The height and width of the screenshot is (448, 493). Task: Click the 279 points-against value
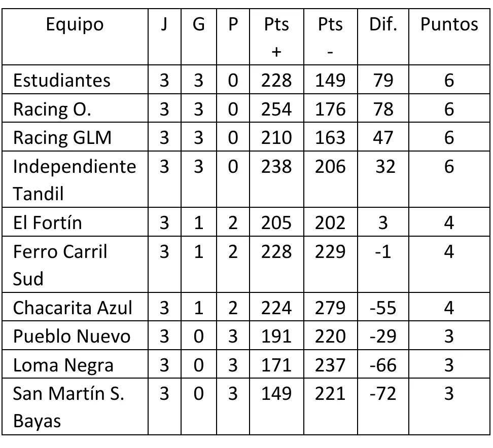[330, 308]
